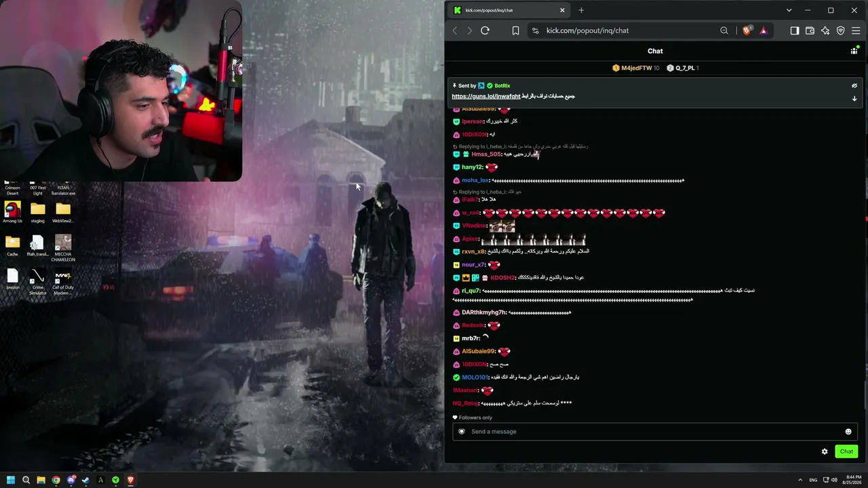The width and height of the screenshot is (868, 488).
Task: Click top gifter M4jedFTW
Action: [x=636, y=68]
